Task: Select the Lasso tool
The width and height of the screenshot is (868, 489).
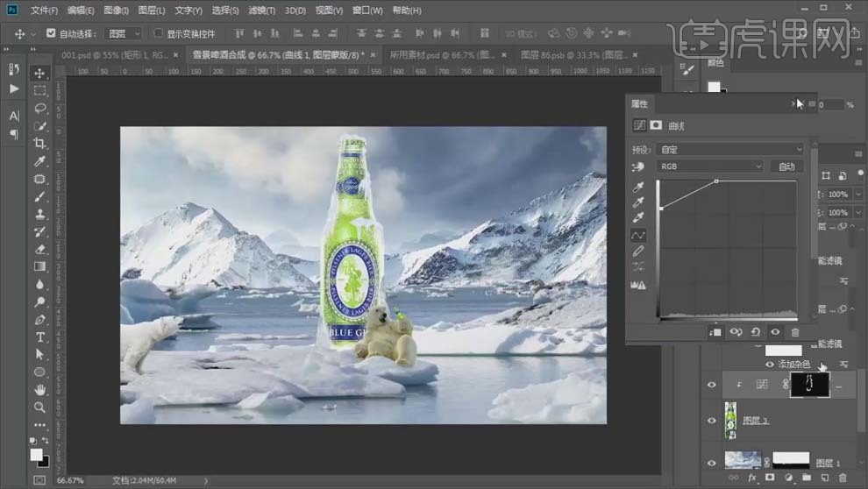Action: (x=40, y=109)
